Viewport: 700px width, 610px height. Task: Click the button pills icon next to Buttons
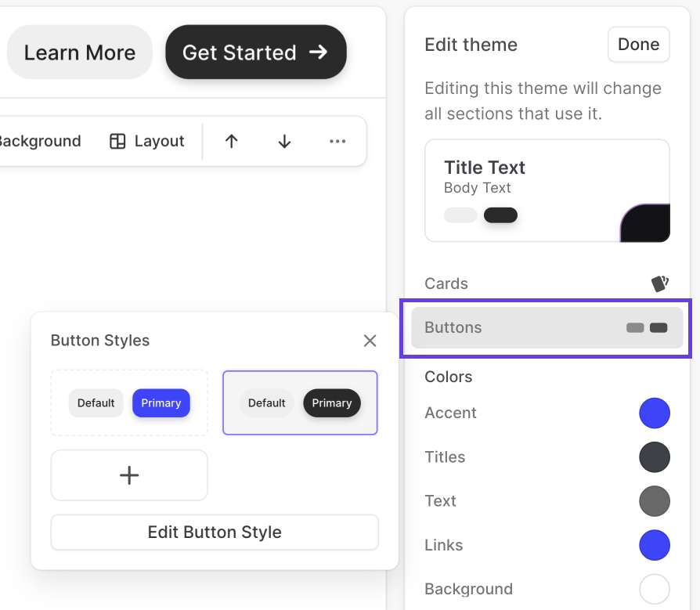point(645,327)
